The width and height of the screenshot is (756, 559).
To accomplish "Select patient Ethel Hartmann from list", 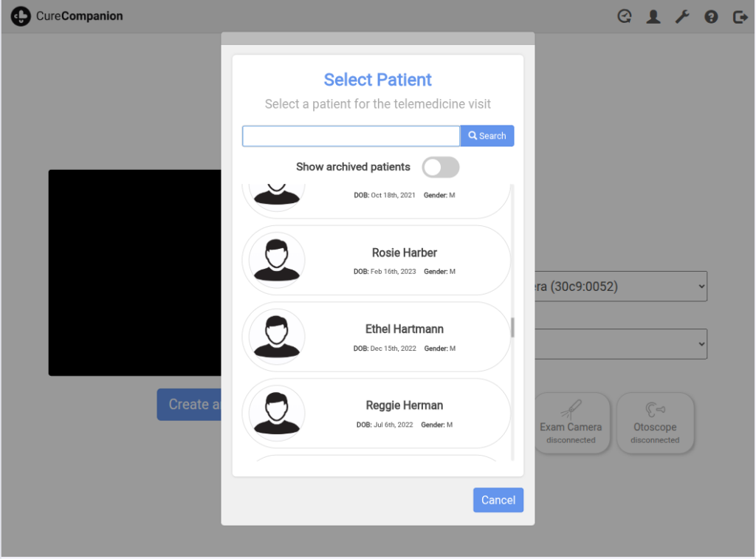I will 404,336.
